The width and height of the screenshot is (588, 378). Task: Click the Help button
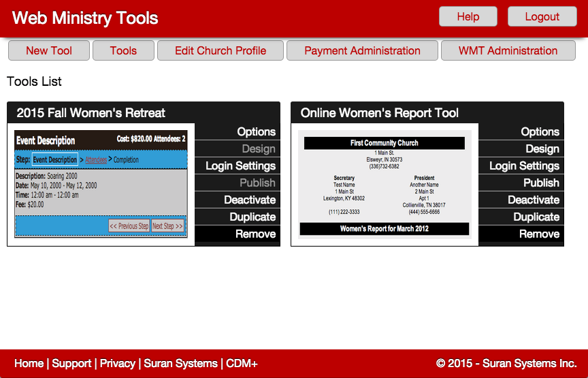tap(468, 17)
